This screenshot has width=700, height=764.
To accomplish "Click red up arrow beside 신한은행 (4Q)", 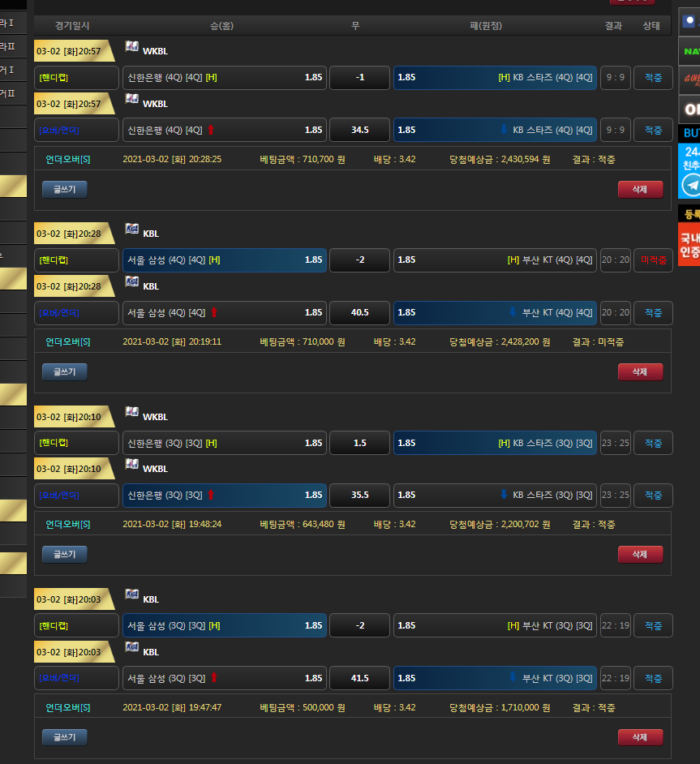I will [x=211, y=130].
